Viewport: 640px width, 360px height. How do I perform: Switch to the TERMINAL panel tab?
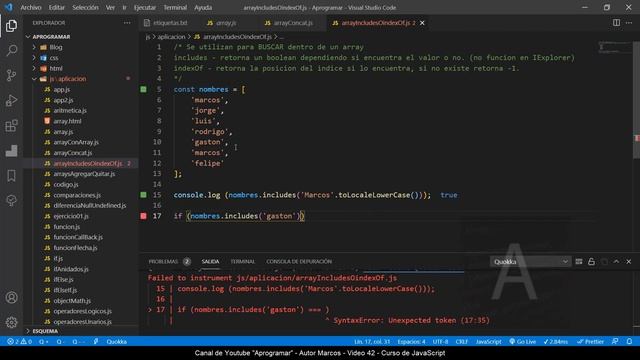(242, 262)
